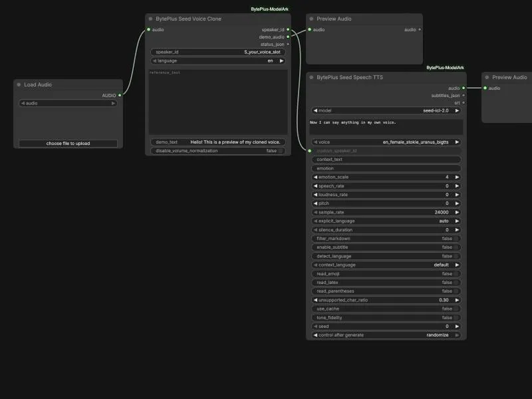
Task: Click the srt output port on Speech TTS
Action: (x=464, y=103)
